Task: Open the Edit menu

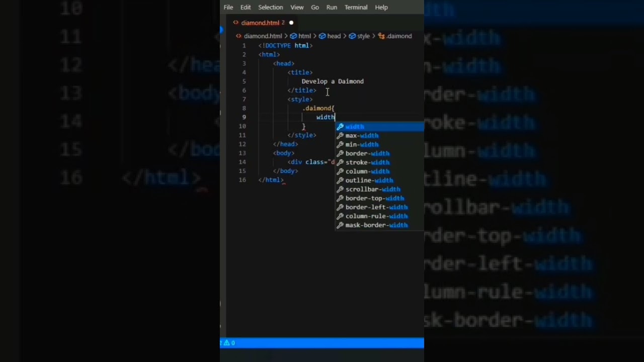Action: click(246, 7)
